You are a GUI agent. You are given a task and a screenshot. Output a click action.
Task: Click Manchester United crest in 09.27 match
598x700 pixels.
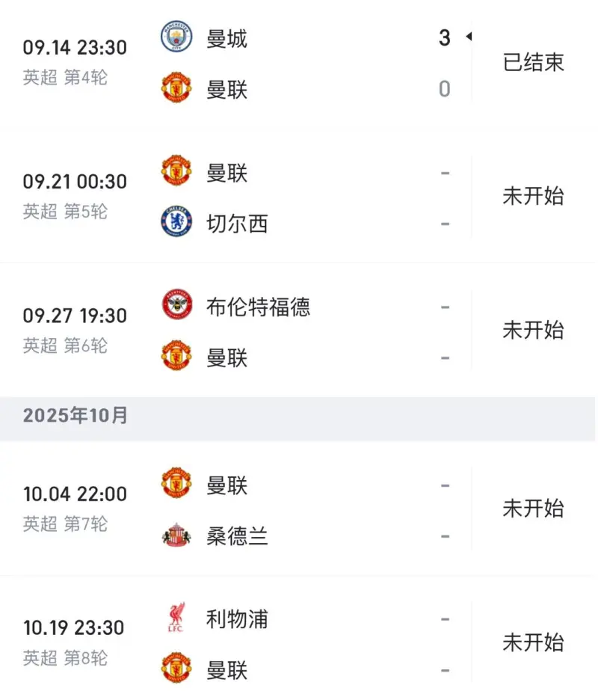coord(176,355)
